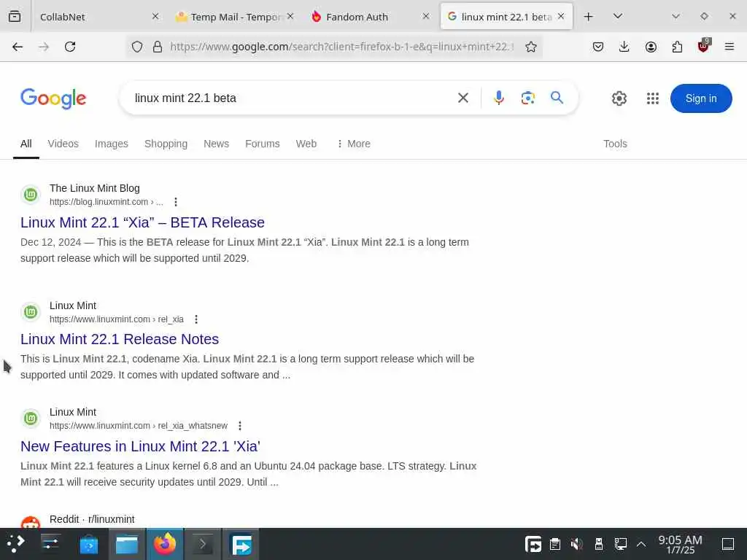The height and width of the screenshot is (560, 747).
Task: Go back to previous page
Action: coord(18,47)
